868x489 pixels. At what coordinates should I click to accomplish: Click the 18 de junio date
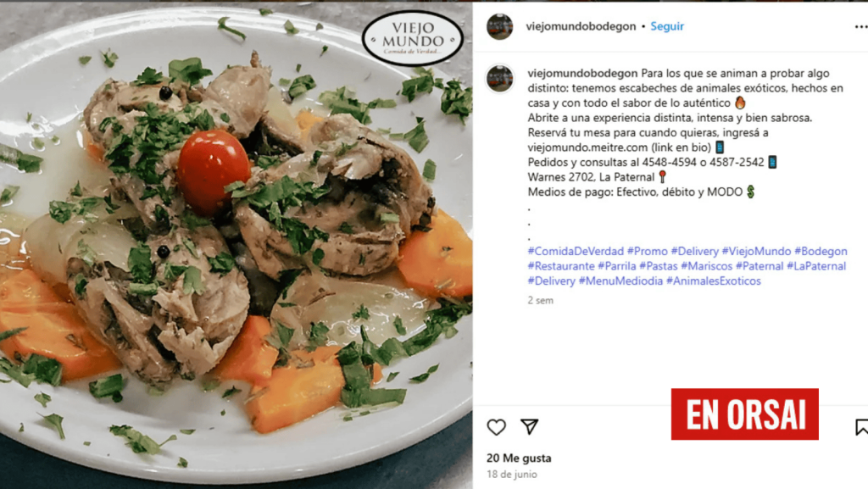[512, 474]
